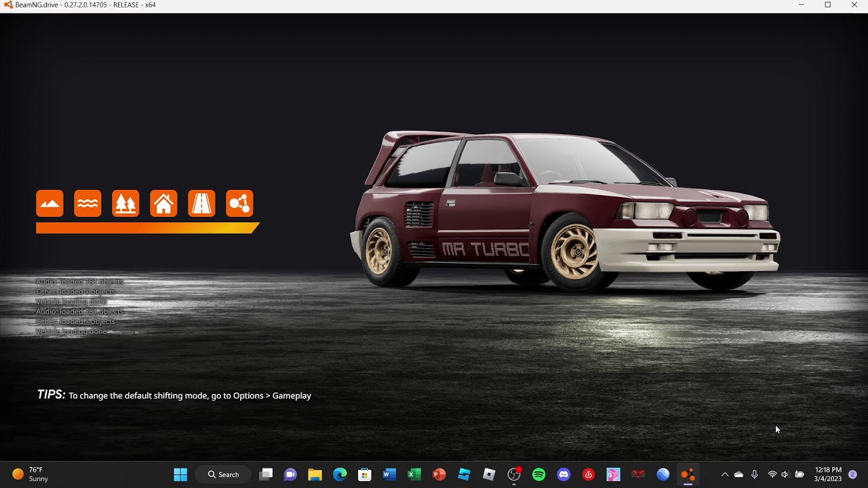The height and width of the screenshot is (488, 868).
Task: Launch Microsoft Edge from the taskbar
Action: (340, 474)
